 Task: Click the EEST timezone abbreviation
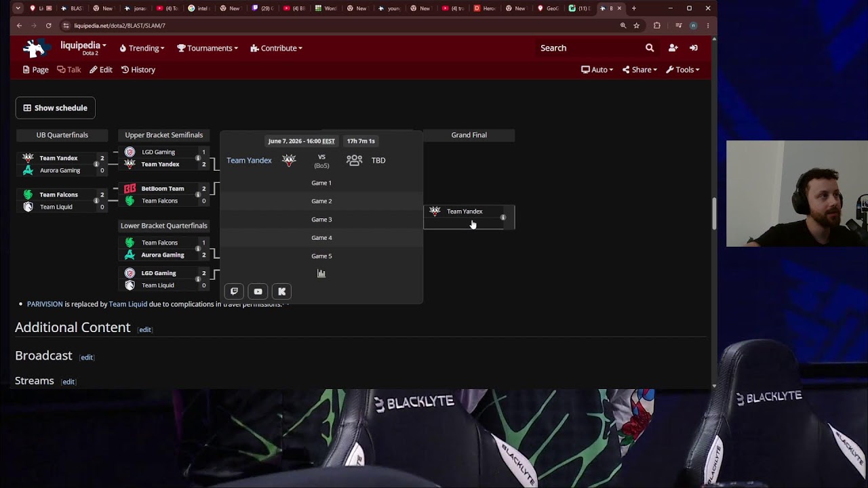[328, 141]
